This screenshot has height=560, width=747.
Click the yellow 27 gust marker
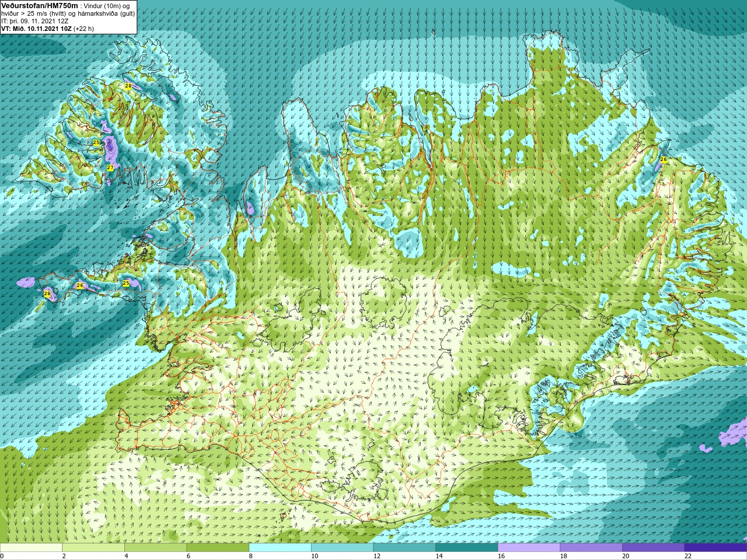tap(110, 168)
